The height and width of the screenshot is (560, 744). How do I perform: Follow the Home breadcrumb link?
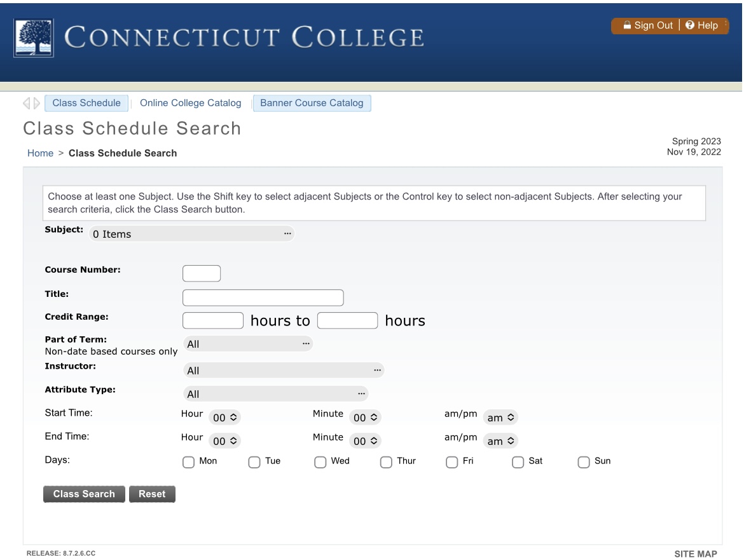tap(40, 153)
